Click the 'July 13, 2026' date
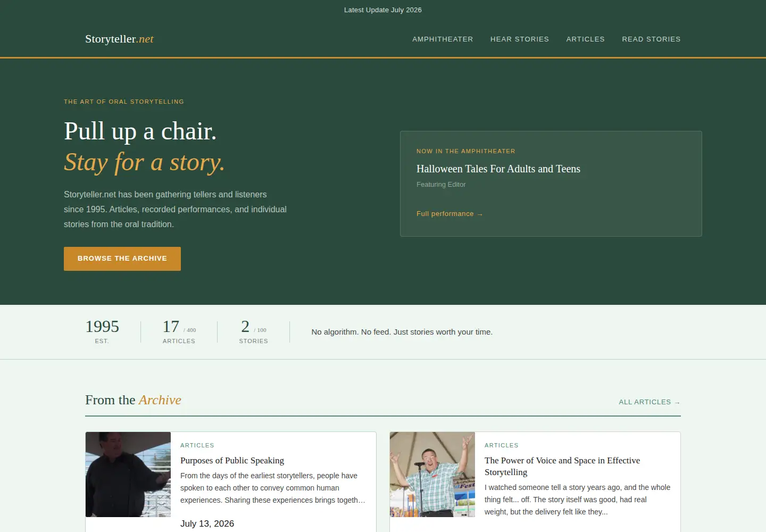Screen dimensions: 766x532 pos(207,523)
